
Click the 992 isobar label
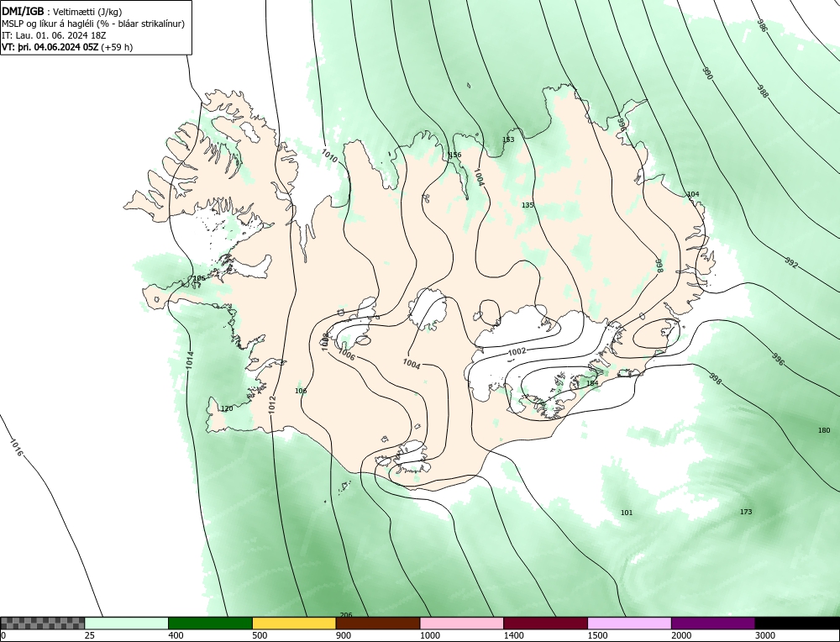coord(791,262)
